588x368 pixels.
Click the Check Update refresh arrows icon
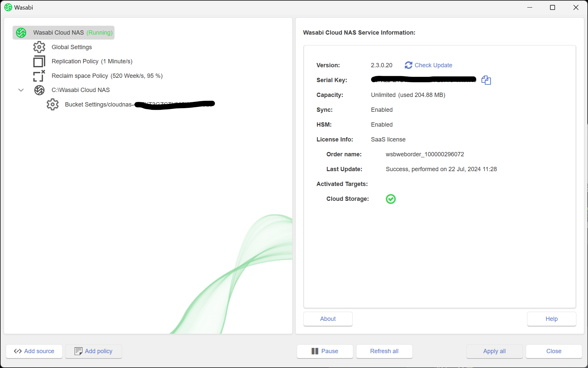(x=408, y=65)
